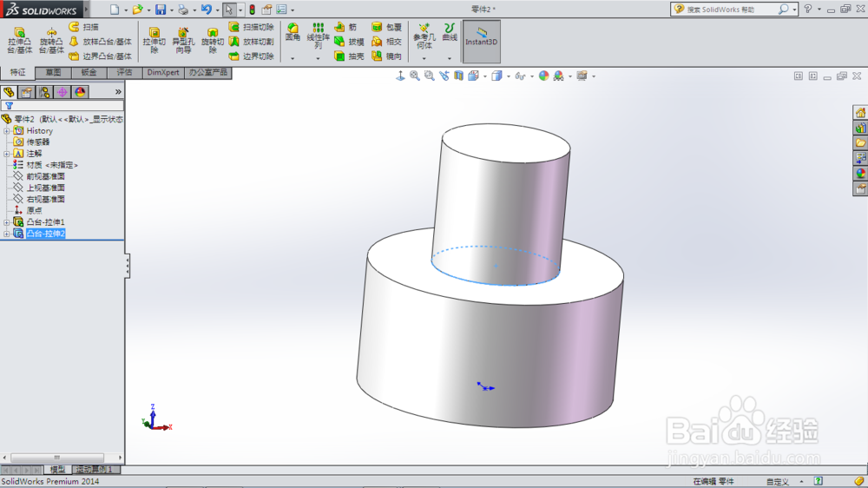
Task: Click the 扫描切除 swept cut tool
Action: click(252, 27)
